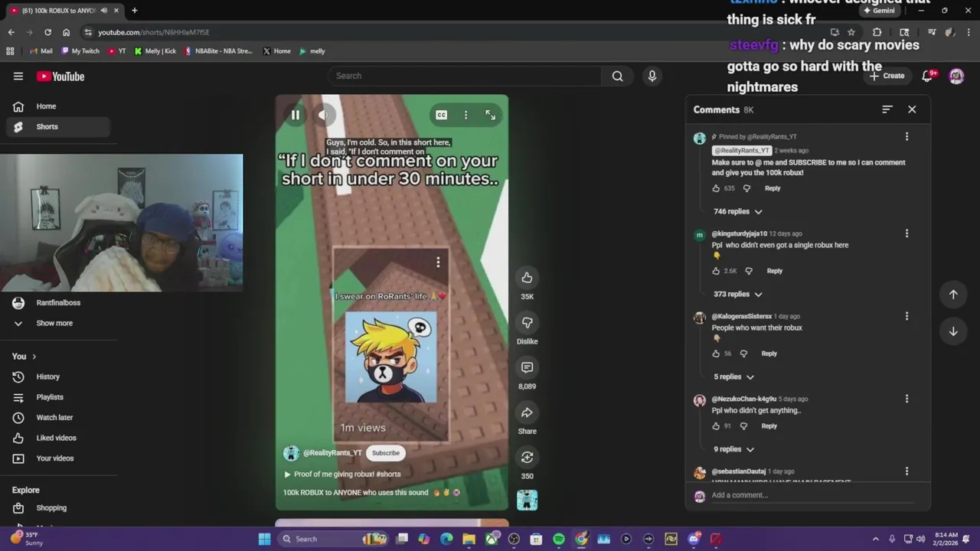The image size is (980, 551).
Task: Go to next short arrow
Action: click(953, 331)
